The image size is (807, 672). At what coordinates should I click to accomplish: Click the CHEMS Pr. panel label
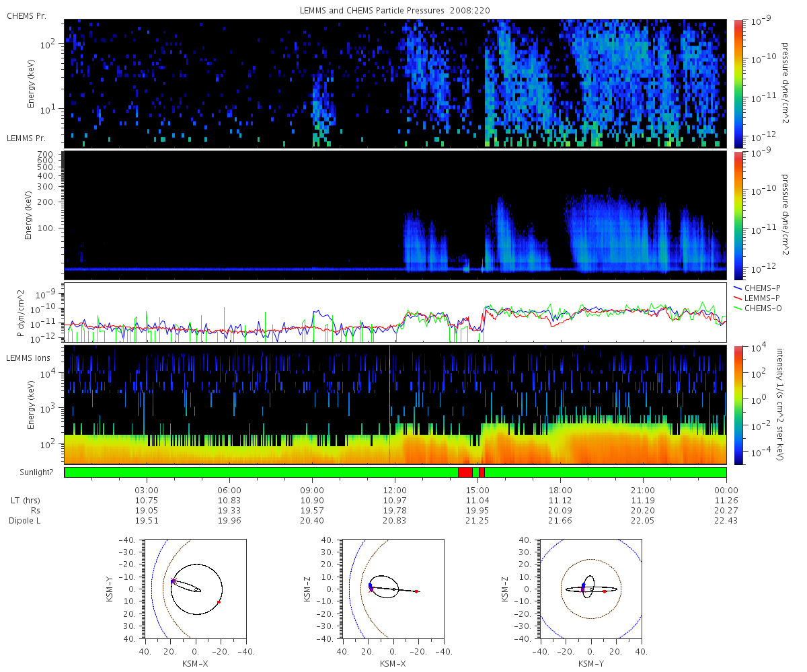point(26,15)
